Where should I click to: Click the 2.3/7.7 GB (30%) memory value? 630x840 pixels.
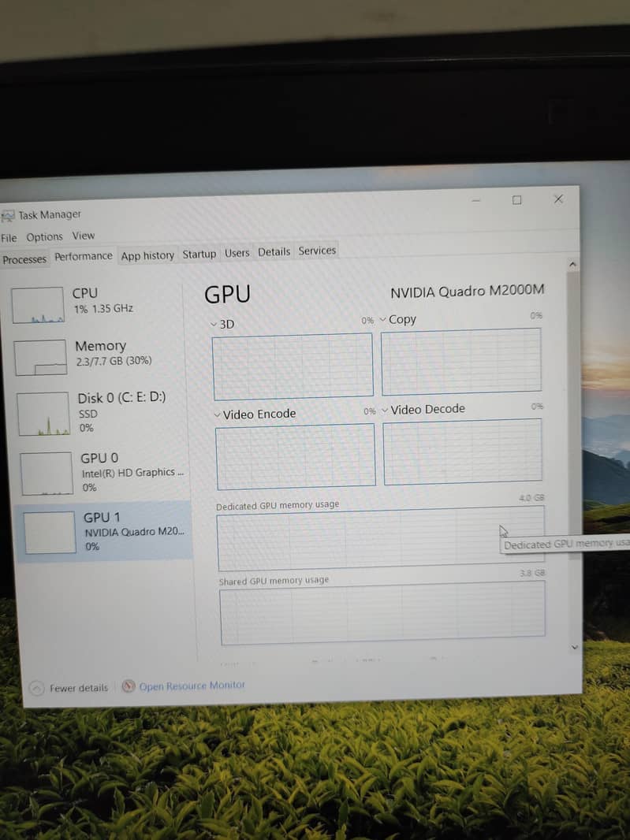click(114, 361)
